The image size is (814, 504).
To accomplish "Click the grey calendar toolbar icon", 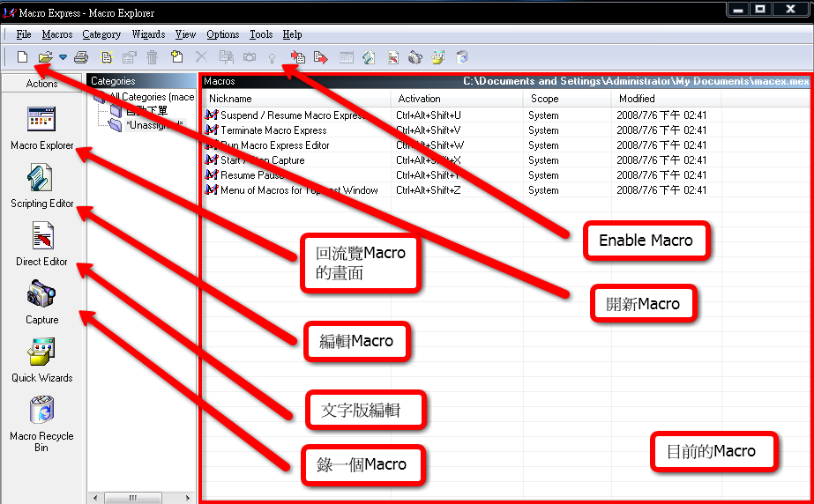I will pyautogui.click(x=347, y=57).
